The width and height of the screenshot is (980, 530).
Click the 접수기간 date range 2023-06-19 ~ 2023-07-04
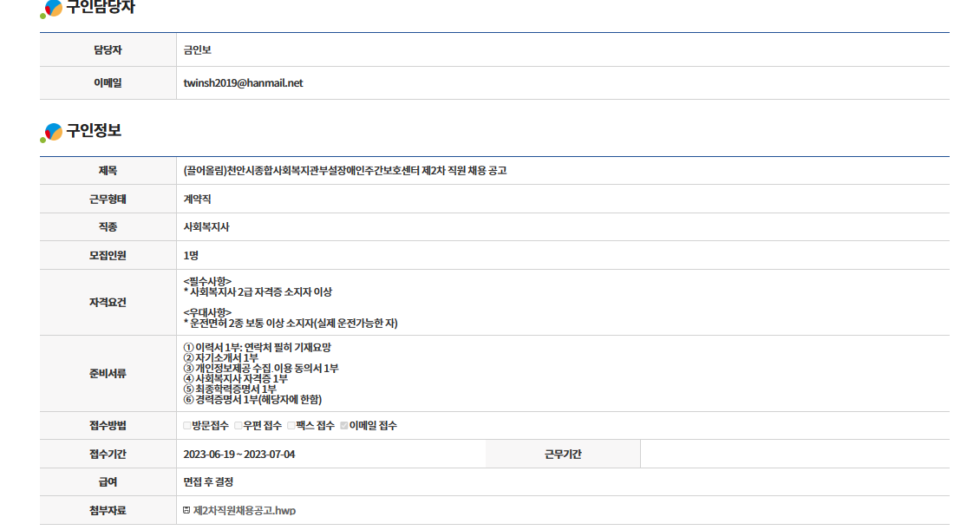(238, 454)
